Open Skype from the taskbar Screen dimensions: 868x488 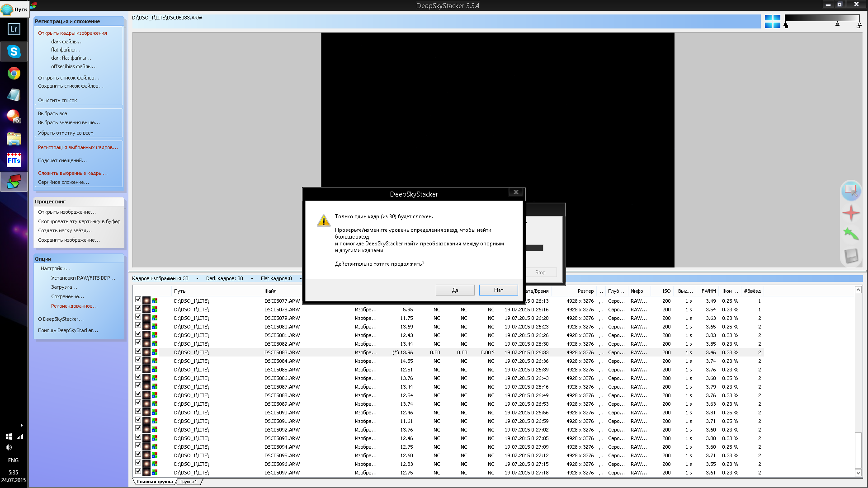coord(14,52)
